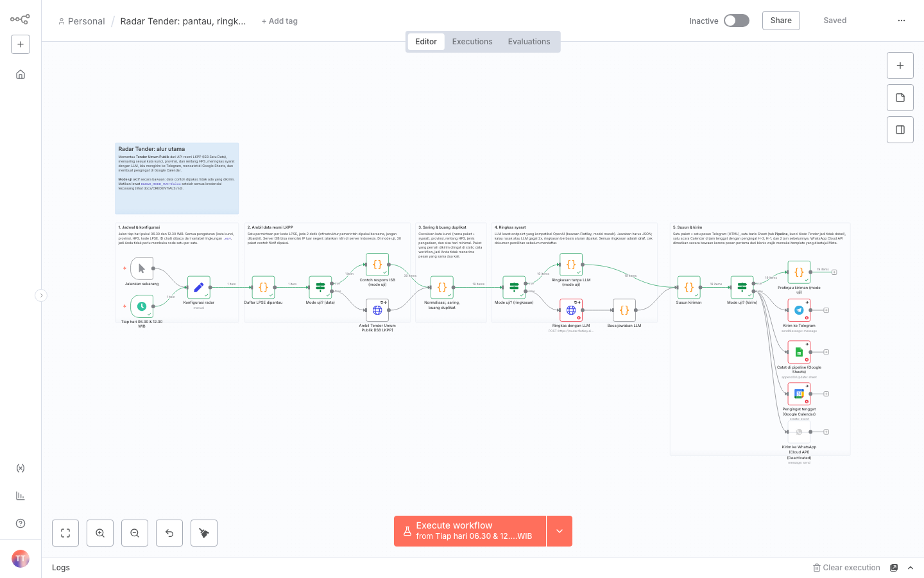
Task: Tidy up the workflow nodes
Action: tap(204, 533)
